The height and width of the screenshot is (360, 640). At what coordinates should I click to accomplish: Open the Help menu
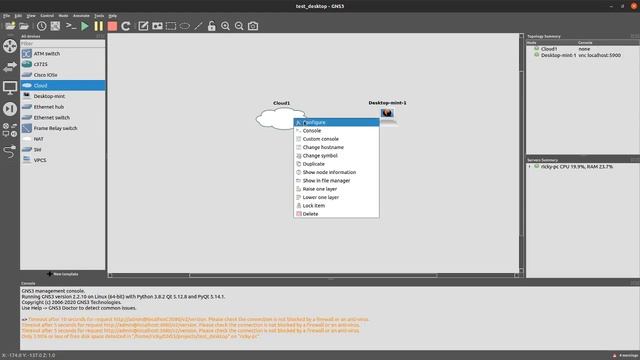coord(113,16)
